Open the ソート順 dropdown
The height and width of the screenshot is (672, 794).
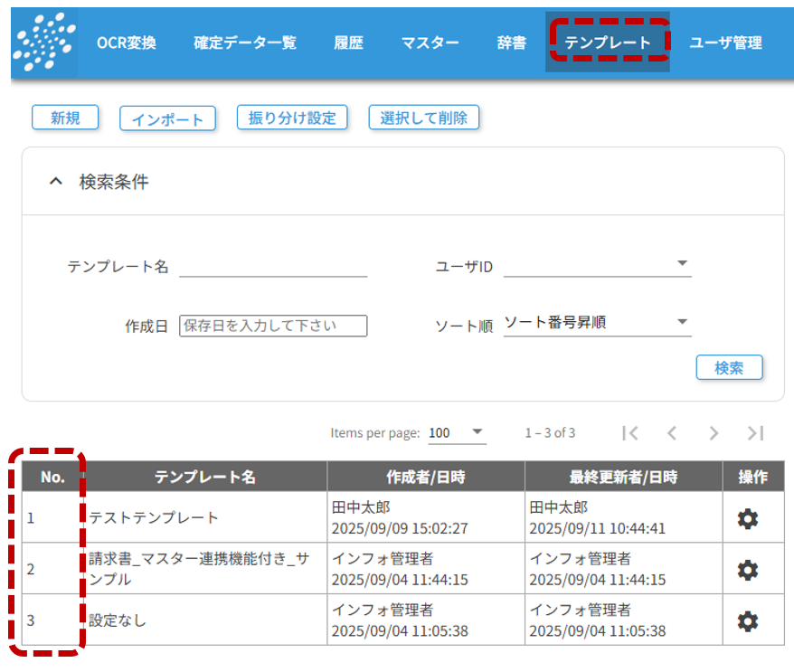point(597,323)
